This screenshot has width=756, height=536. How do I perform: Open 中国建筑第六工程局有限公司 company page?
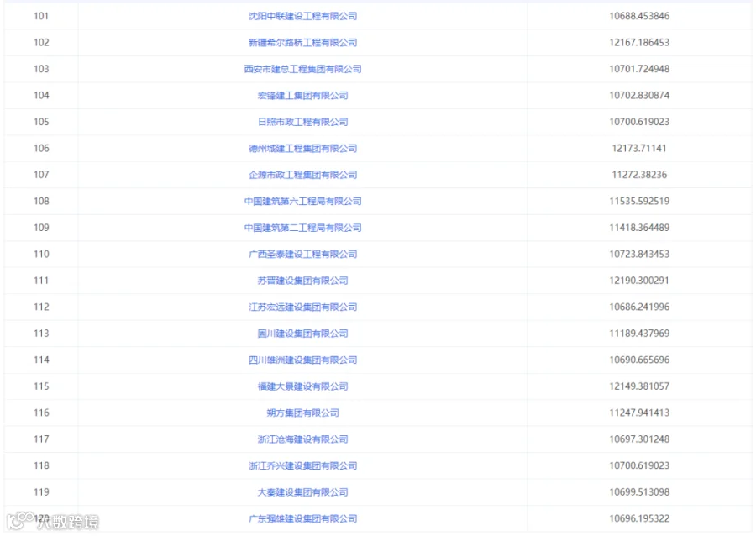pos(302,202)
